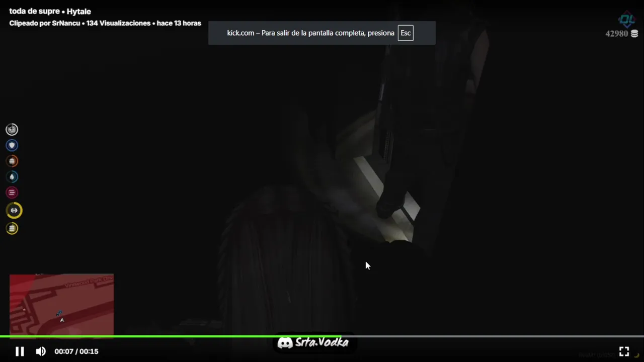Click the shield armor HUD icon
The width and height of the screenshot is (644, 362).
pyautogui.click(x=12, y=145)
